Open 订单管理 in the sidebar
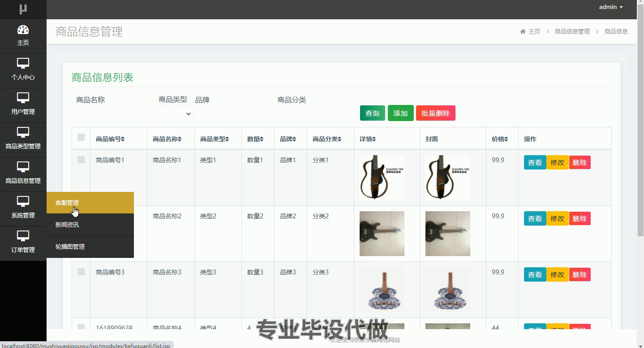Screen dimensions: 644x348 pyautogui.click(x=23, y=244)
